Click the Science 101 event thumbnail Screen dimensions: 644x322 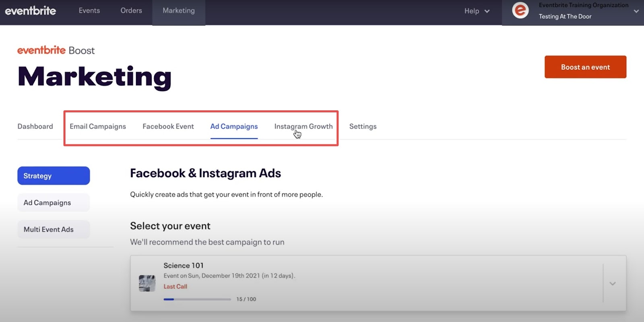pyautogui.click(x=147, y=283)
